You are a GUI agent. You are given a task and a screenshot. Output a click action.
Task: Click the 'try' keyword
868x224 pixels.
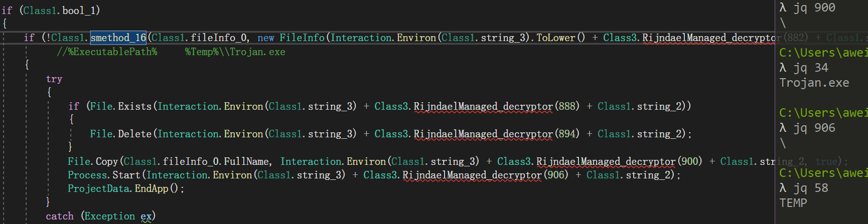[x=54, y=79]
